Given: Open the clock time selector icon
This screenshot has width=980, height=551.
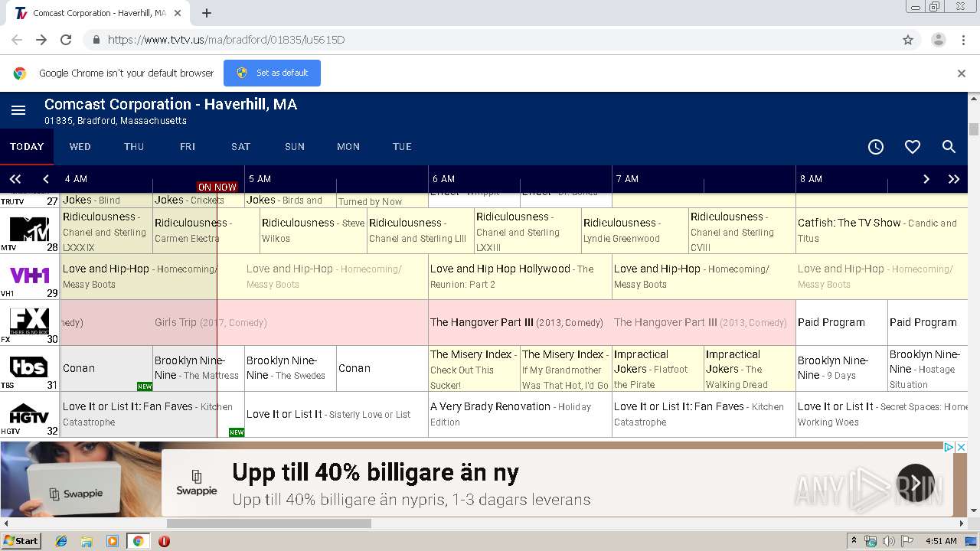Looking at the screenshot, I should click(x=876, y=147).
